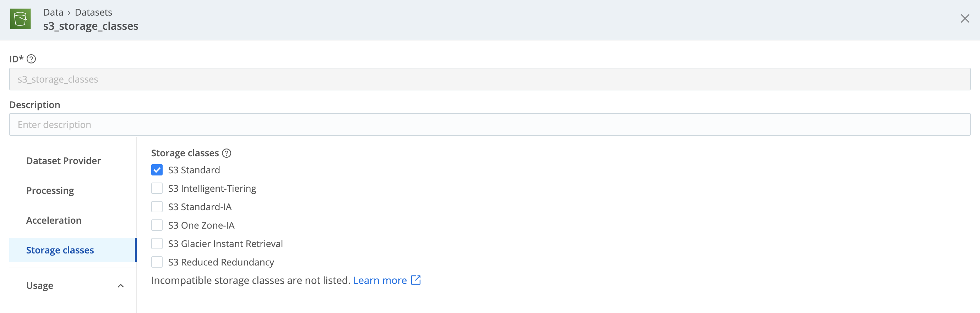Close the dataset settings panel with the X

(x=965, y=18)
